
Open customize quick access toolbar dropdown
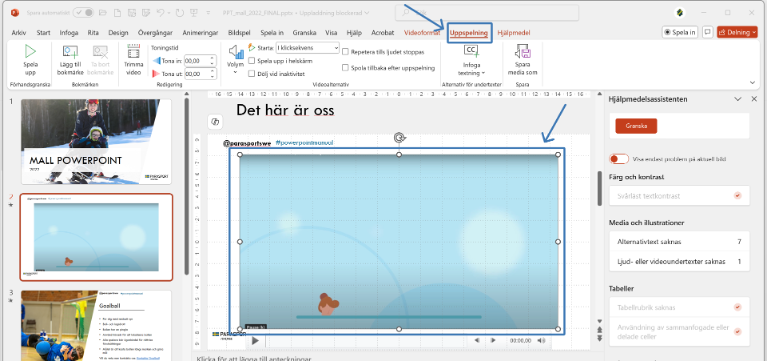pos(208,13)
